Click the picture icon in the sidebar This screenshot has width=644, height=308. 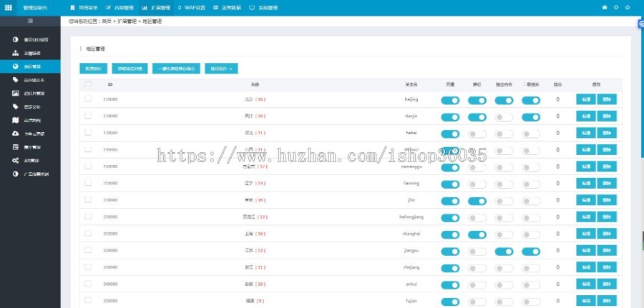pyautogui.click(x=16, y=93)
